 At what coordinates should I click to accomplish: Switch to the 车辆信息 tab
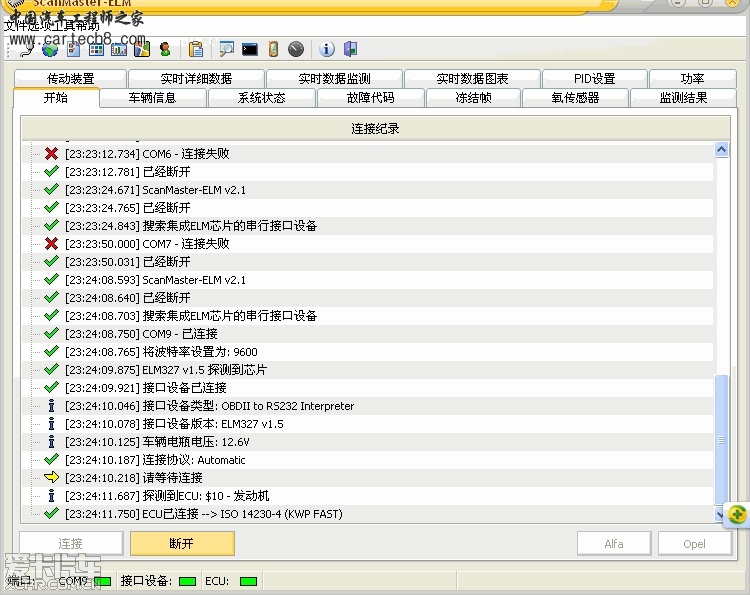click(153, 98)
